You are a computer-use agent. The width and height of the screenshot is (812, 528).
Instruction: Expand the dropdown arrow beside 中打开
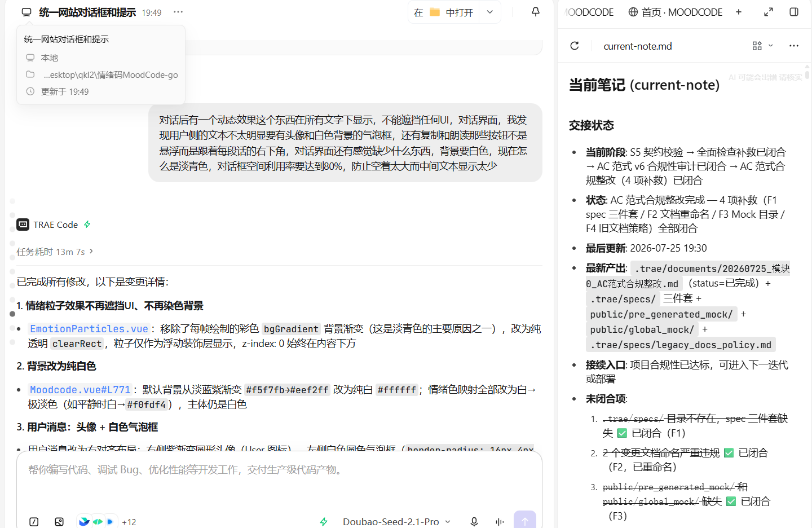pos(490,12)
